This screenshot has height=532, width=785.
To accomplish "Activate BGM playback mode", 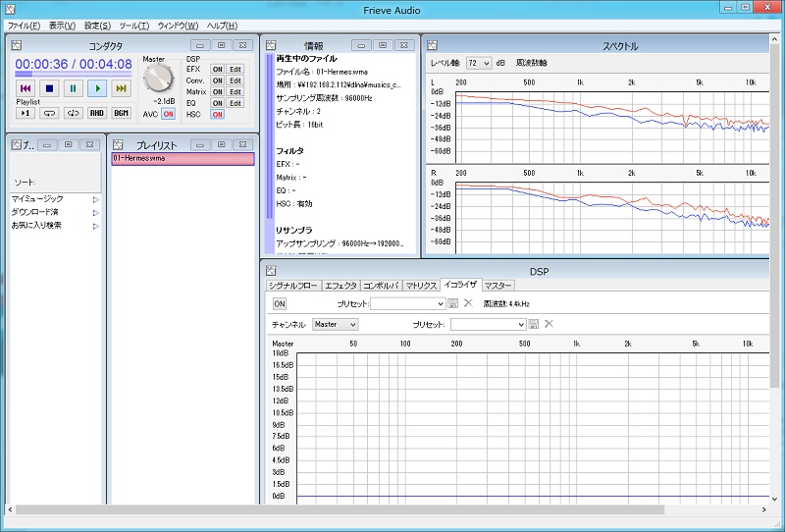I will coord(121,113).
